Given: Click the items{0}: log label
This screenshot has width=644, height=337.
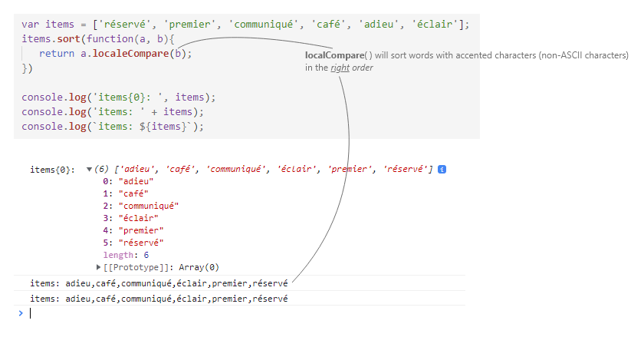Looking at the screenshot, I should click(x=53, y=170).
